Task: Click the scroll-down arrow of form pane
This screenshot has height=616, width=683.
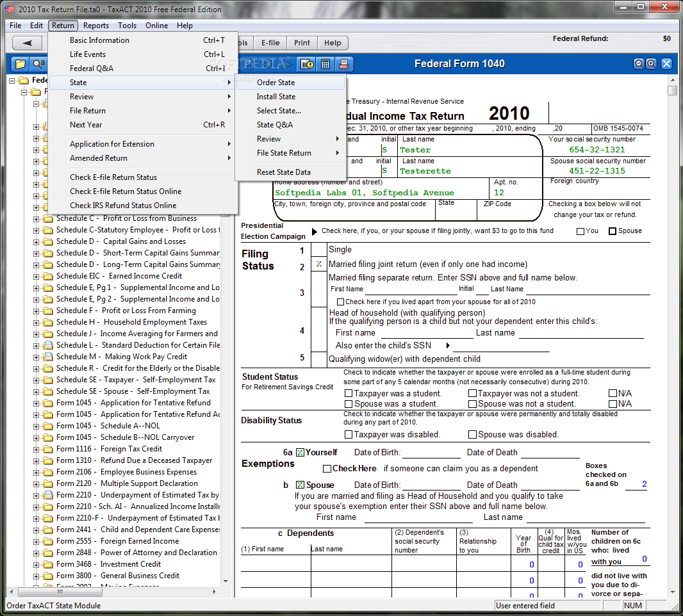Action: [x=672, y=592]
